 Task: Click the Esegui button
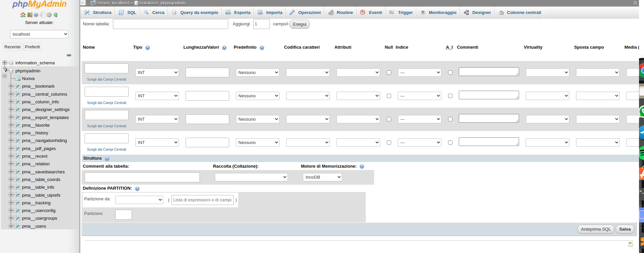pos(300,24)
